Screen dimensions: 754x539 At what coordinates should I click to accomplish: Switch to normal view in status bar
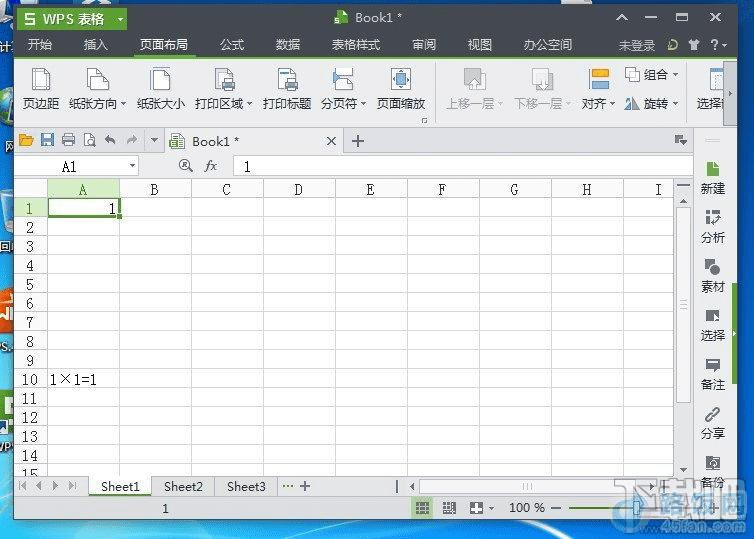[422, 508]
